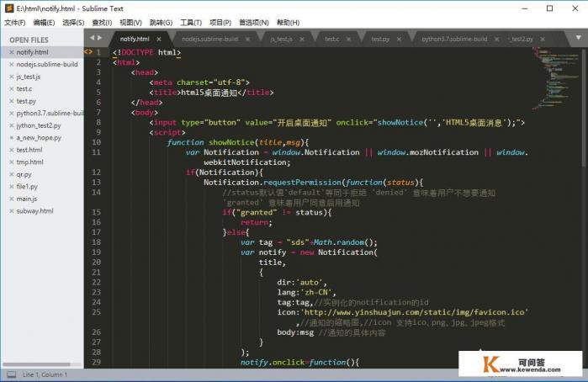Click line number 25 in the gutter
The height and width of the screenshot is (382, 588).
coord(97,312)
